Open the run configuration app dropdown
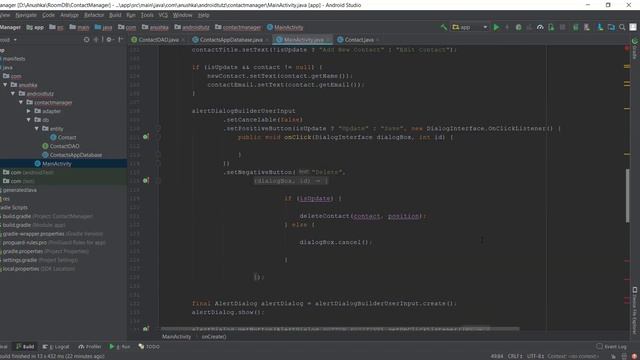640x360 pixels. [470, 27]
